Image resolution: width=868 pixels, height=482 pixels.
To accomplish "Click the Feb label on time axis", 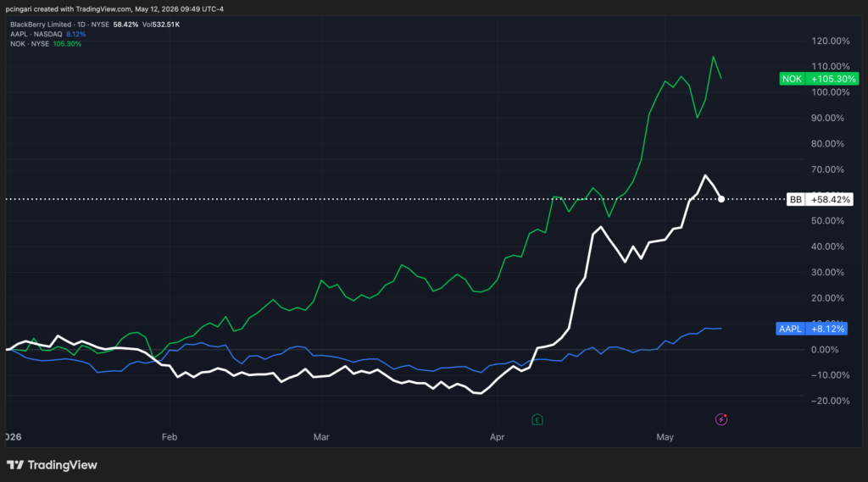I will pos(170,437).
